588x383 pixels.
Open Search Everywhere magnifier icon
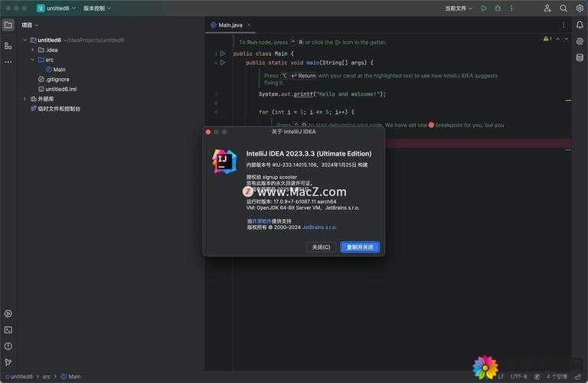563,8
